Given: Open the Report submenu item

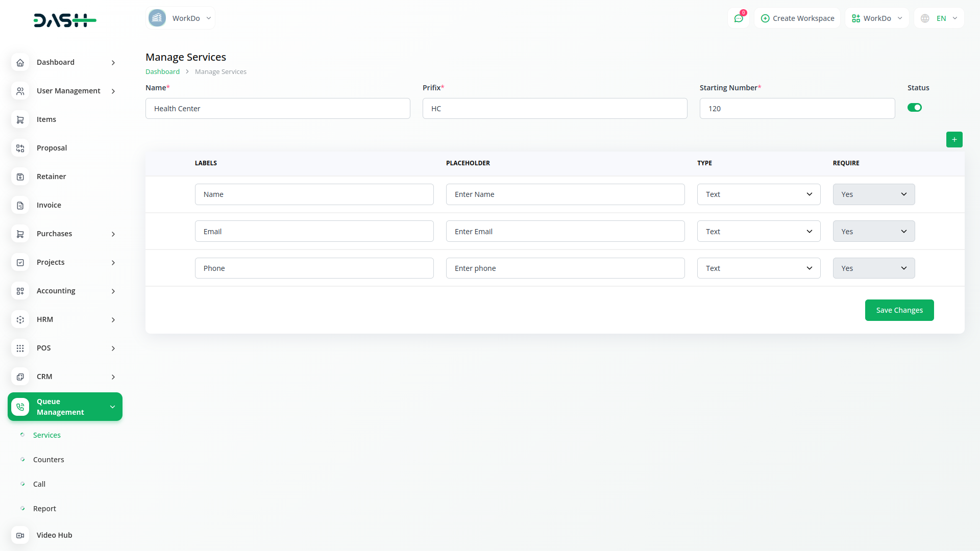Looking at the screenshot, I should (x=44, y=509).
